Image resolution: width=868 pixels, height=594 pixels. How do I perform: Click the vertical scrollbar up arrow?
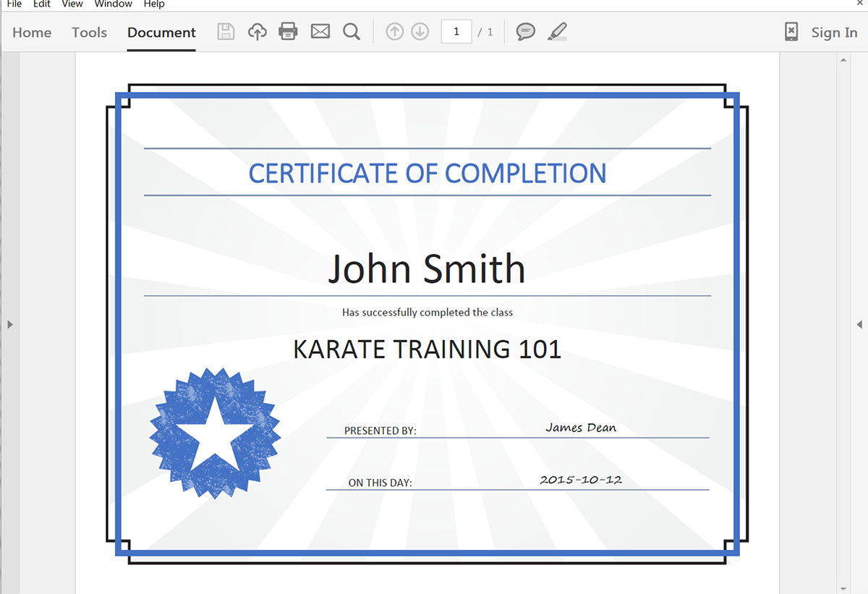tap(843, 60)
